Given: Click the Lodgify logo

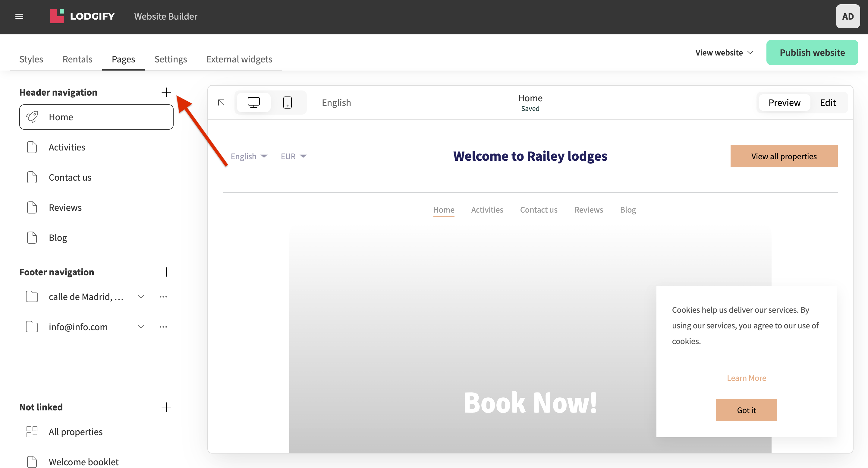Looking at the screenshot, I should click(x=82, y=16).
